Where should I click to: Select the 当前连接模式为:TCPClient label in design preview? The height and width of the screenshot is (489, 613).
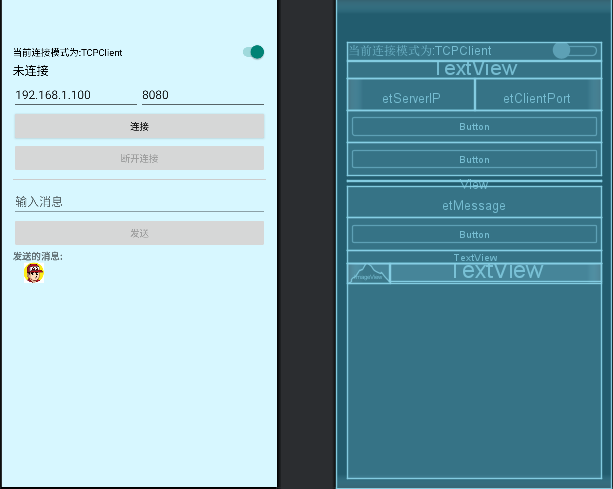pyautogui.click(x=68, y=52)
